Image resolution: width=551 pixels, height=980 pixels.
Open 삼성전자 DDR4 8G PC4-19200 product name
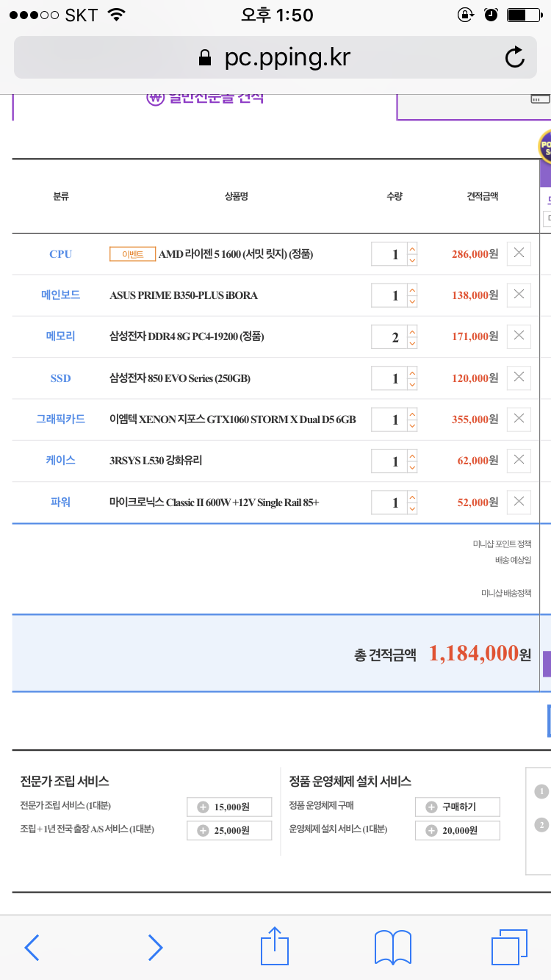click(x=187, y=336)
